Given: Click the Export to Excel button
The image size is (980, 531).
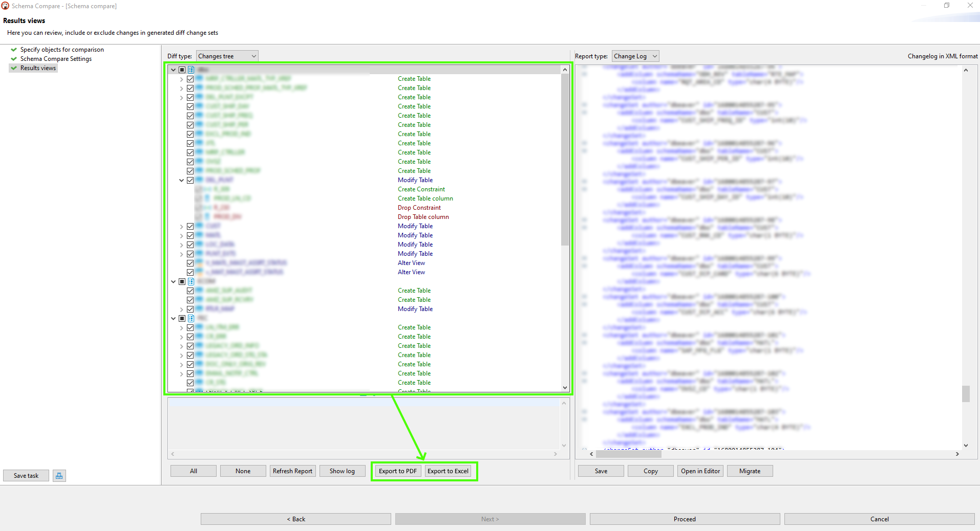Looking at the screenshot, I should 448,471.
